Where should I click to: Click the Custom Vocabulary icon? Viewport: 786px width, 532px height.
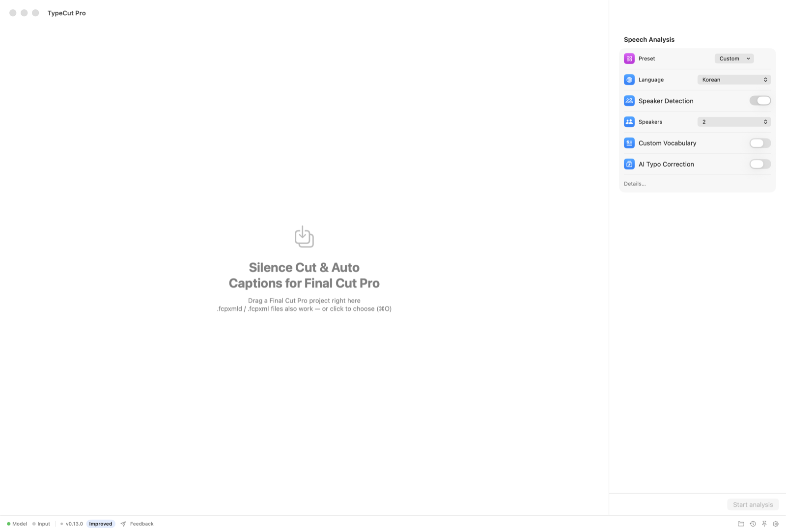pyautogui.click(x=629, y=143)
